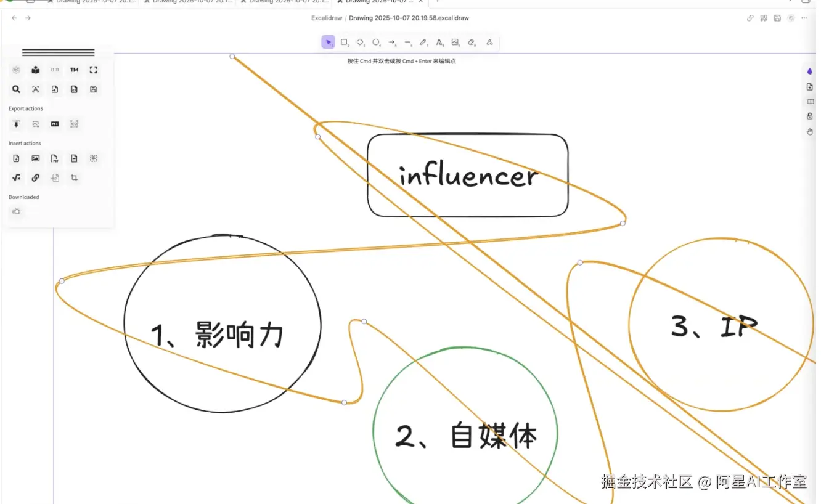
Task: Click the download arrow under Export actions
Action: tap(17, 124)
